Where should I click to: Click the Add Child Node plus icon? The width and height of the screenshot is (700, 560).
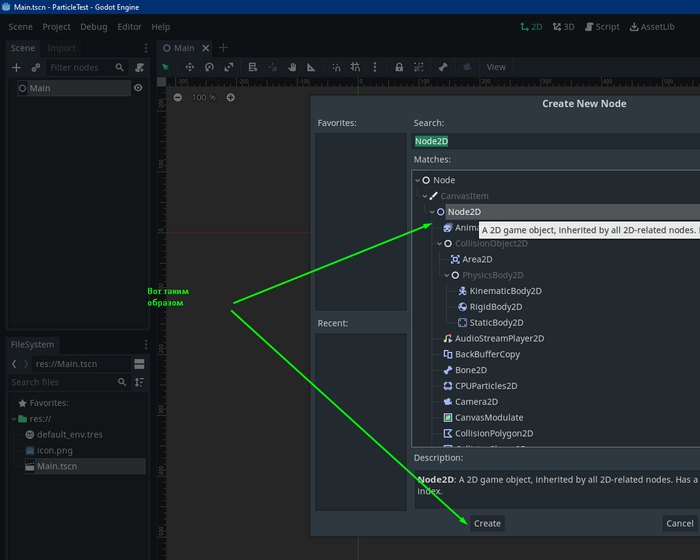click(16, 68)
